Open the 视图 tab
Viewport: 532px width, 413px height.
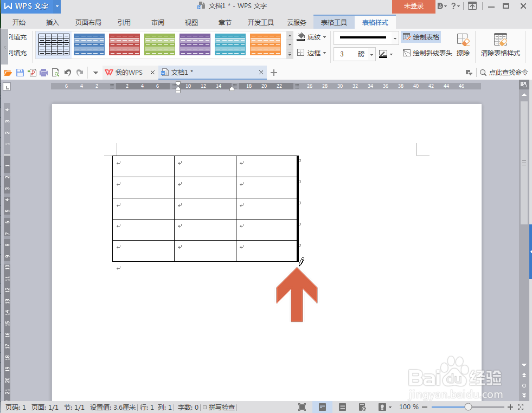coord(191,22)
